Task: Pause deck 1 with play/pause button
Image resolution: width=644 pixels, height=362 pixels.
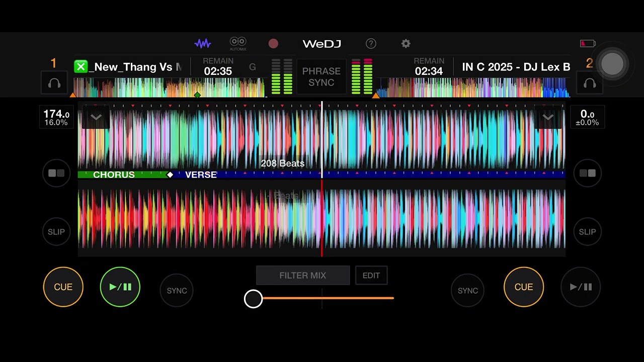Action: 120,287
